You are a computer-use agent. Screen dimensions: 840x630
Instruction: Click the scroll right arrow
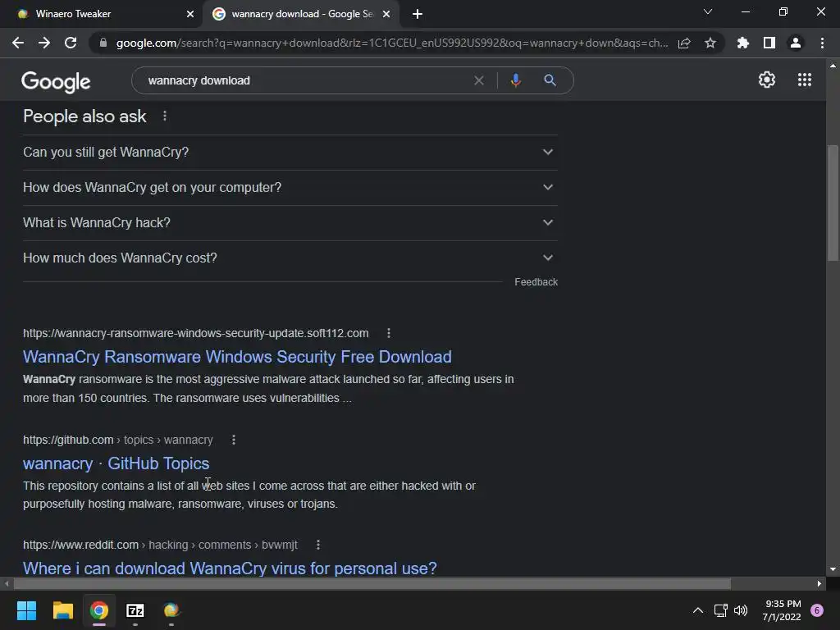(x=819, y=583)
